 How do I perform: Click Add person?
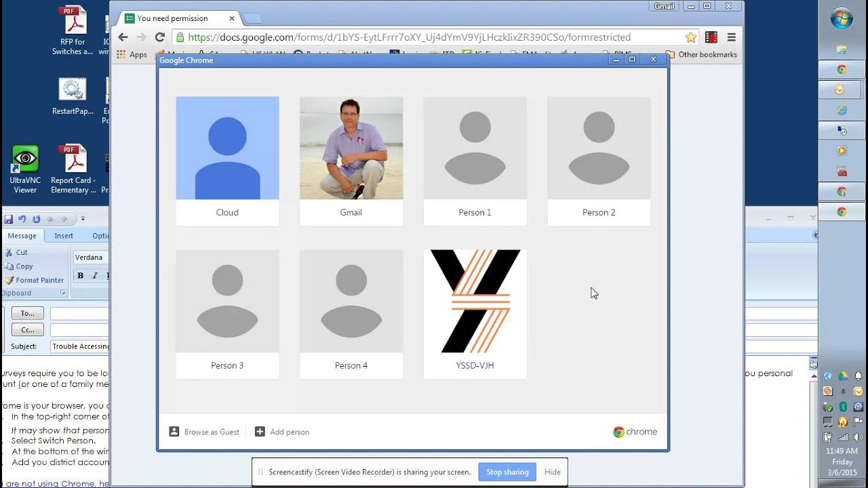coord(282,432)
